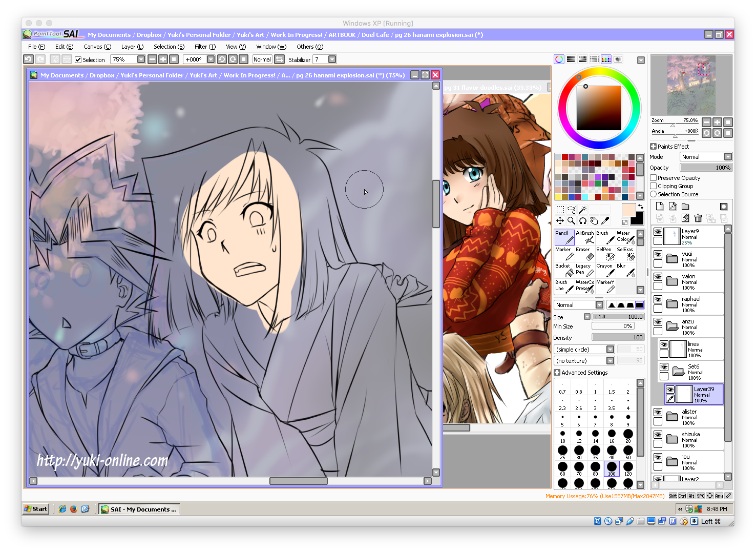Enable Preserve Opacity checkbox

pyautogui.click(x=654, y=178)
